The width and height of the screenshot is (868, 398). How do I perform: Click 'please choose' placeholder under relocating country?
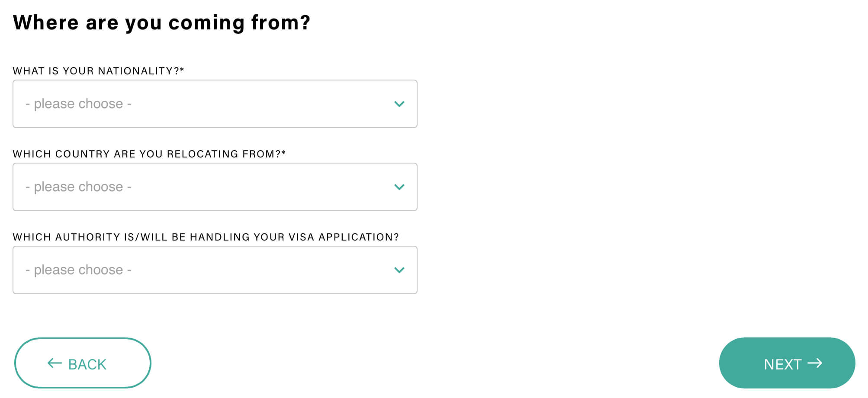(78, 187)
